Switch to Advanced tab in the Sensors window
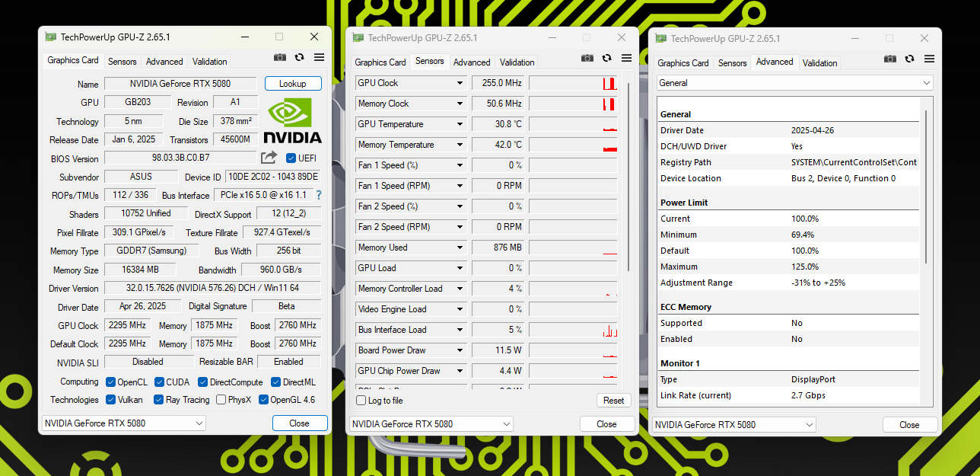 pos(472,62)
